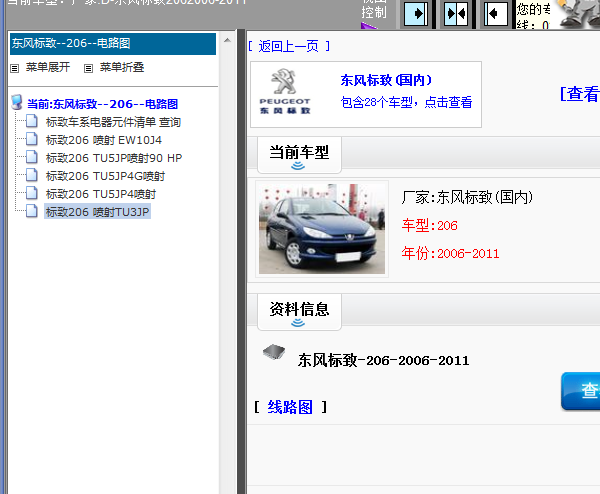Open 标致206 TU5JP喷射90 HP diagram
The width and height of the screenshot is (600, 494).
tap(114, 158)
